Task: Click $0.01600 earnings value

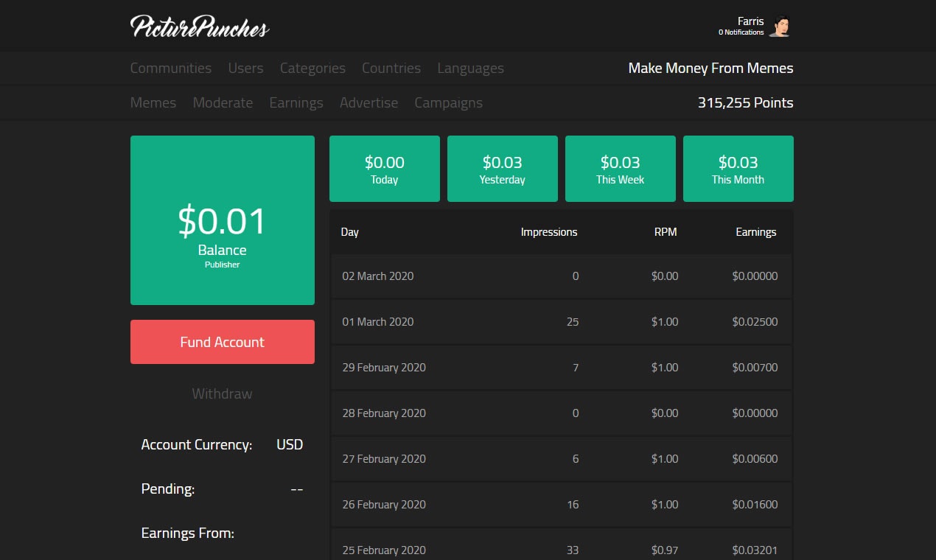Action: click(755, 505)
